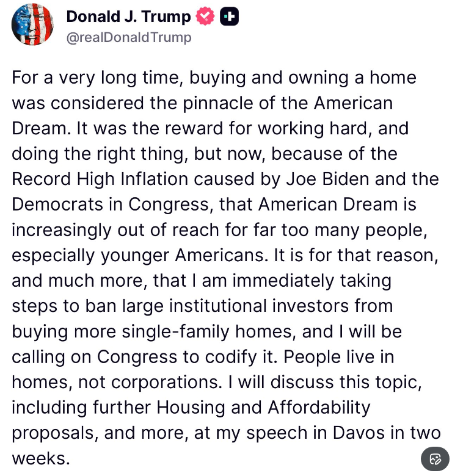Click the flag-painted profile avatar

(33, 24)
